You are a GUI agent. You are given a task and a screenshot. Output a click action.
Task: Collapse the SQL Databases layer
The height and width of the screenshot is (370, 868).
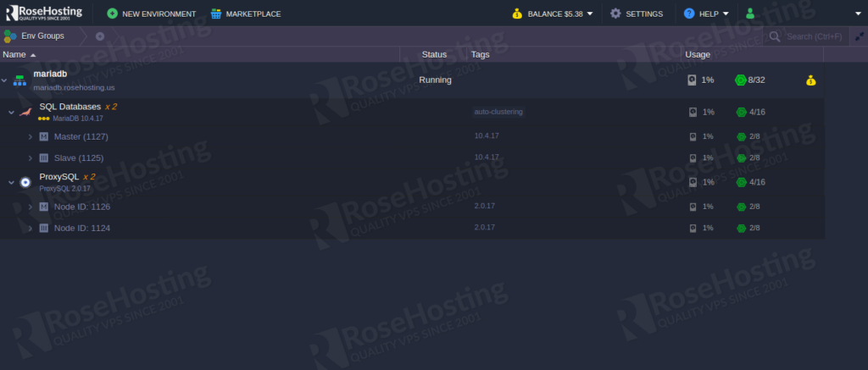(x=11, y=112)
